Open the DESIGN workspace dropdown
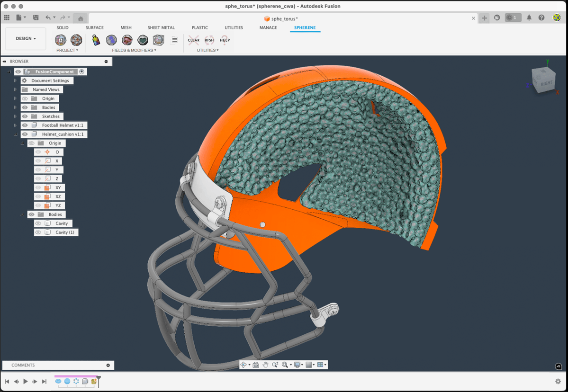568x392 pixels. click(x=25, y=38)
